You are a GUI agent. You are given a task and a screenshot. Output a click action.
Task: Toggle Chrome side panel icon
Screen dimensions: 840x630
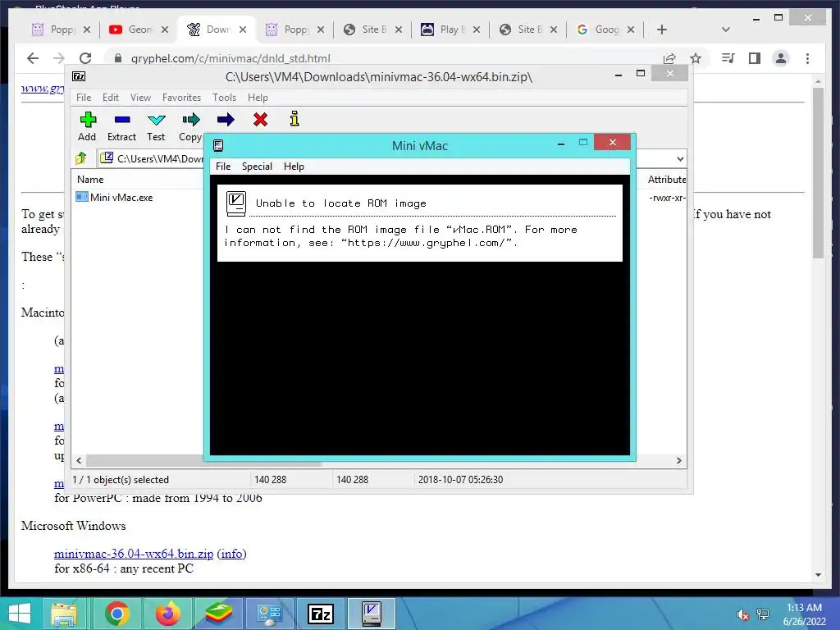coord(755,58)
